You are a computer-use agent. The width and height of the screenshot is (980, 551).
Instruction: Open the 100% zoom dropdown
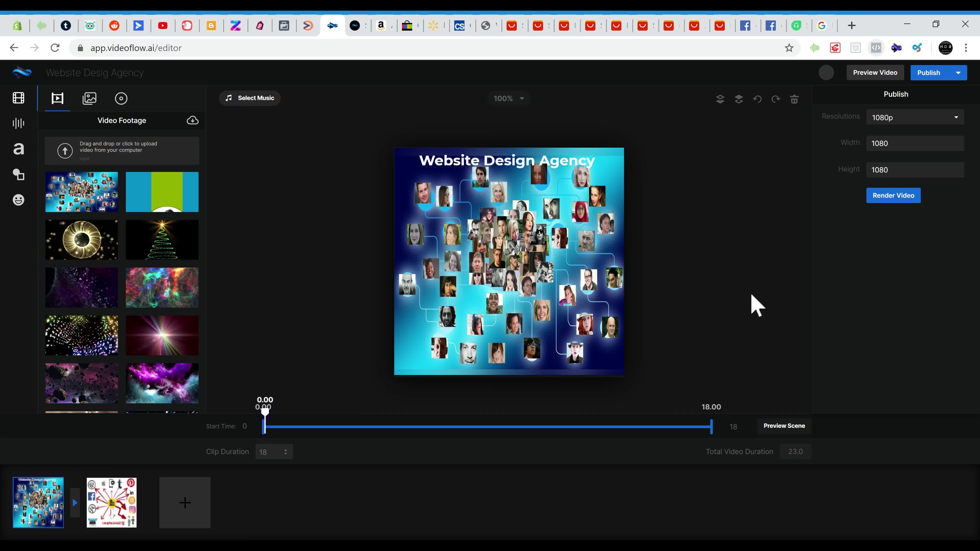[509, 98]
